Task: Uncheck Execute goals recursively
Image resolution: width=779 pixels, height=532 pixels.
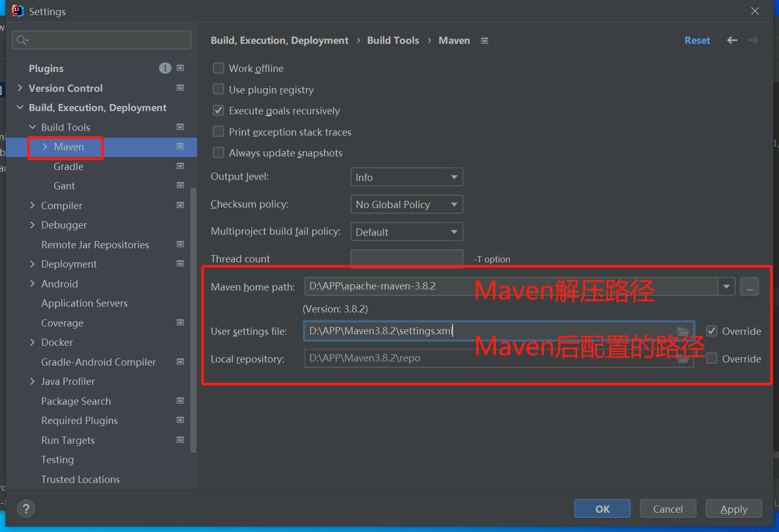Action: (x=218, y=111)
